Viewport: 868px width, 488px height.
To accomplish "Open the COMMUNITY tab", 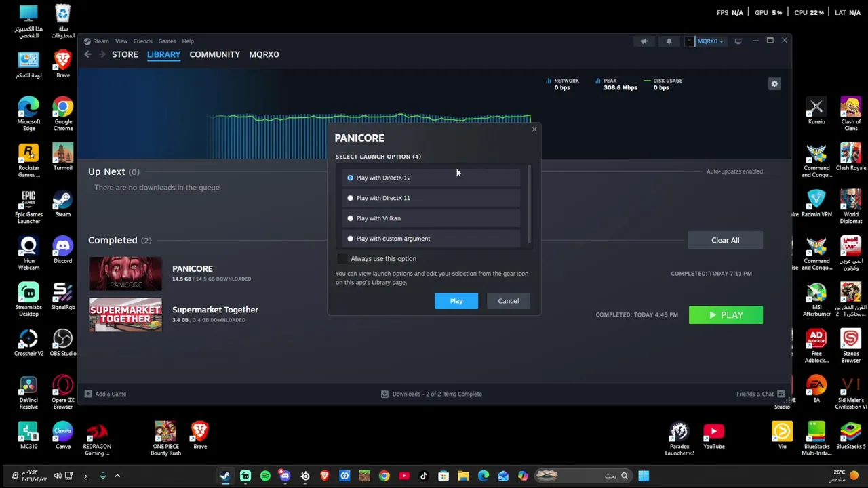I will pos(215,54).
